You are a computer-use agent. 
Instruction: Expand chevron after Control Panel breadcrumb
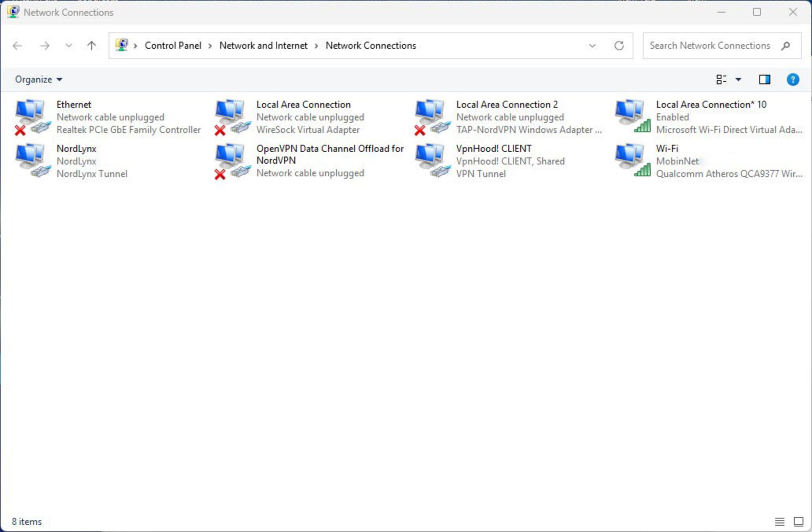coord(210,46)
